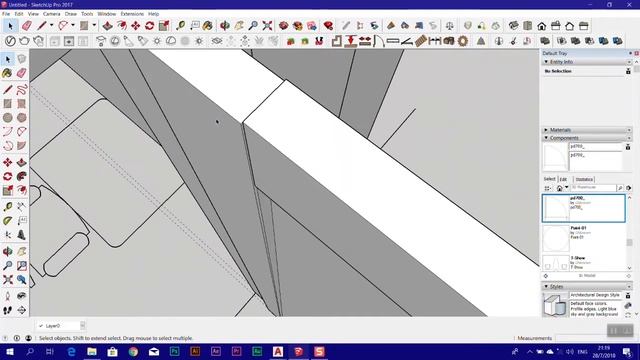Select the Arc tool in top toolbar
Screen dimensions: 640x360
pos(63,26)
